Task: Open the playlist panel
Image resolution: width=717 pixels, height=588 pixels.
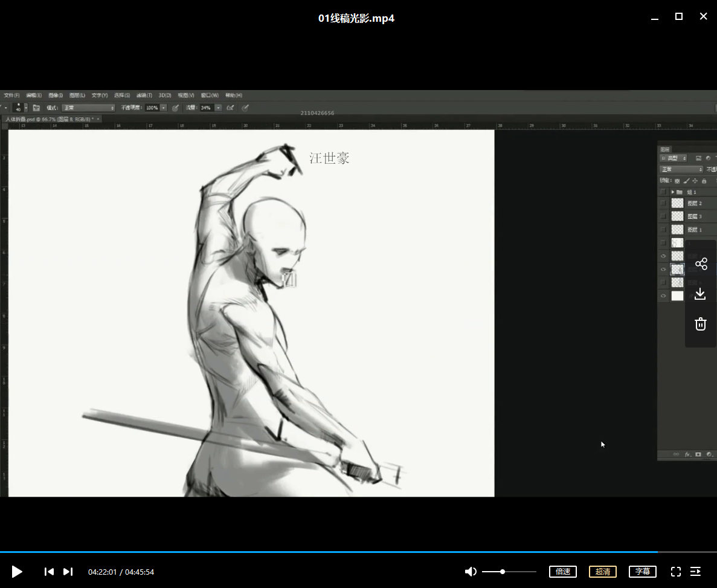Action: (696, 572)
